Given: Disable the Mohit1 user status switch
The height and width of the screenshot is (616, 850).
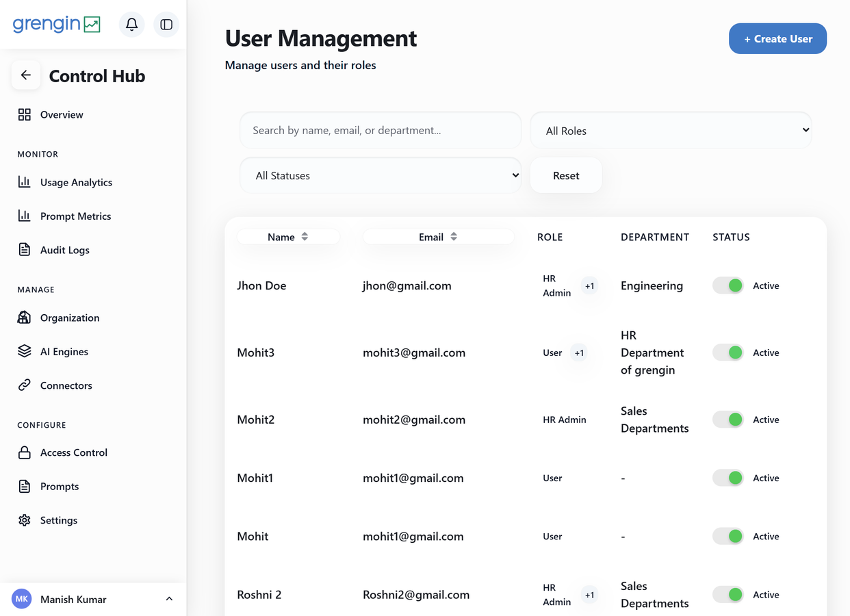Looking at the screenshot, I should coord(728,478).
